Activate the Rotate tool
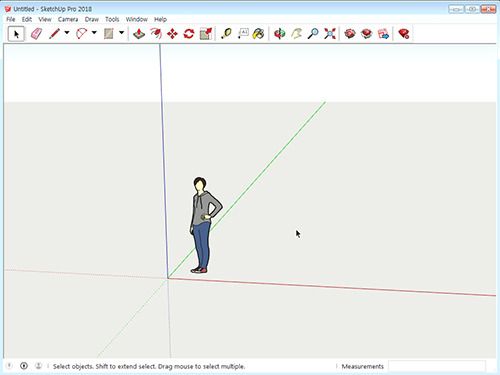Screen dimensions: 500x375 [189, 34]
